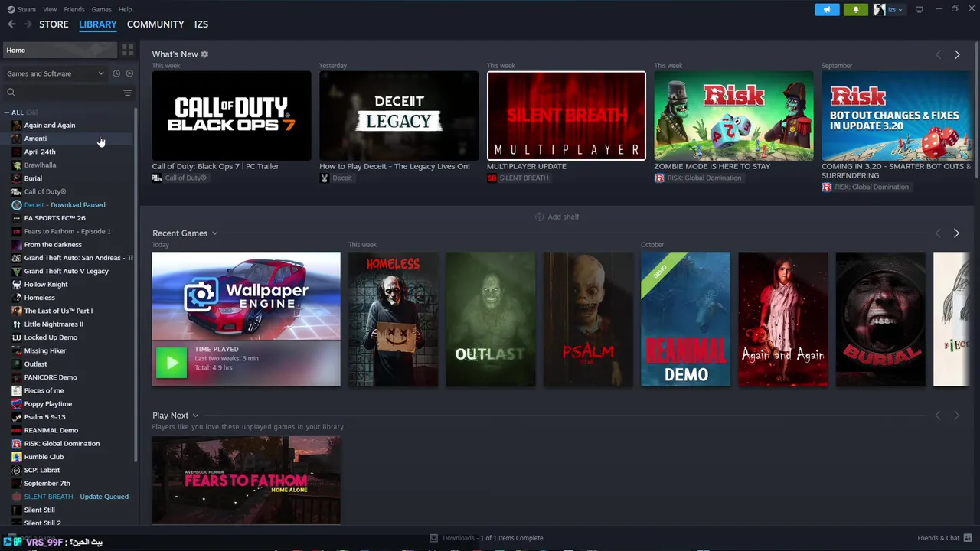Click the Deceit icon under the news card
Image resolution: width=980 pixels, height=551 pixels.
pos(324,178)
